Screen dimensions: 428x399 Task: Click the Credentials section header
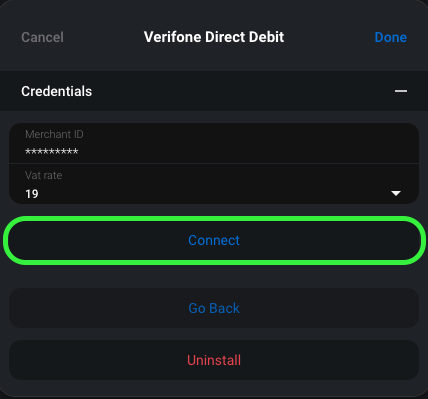coord(214,91)
